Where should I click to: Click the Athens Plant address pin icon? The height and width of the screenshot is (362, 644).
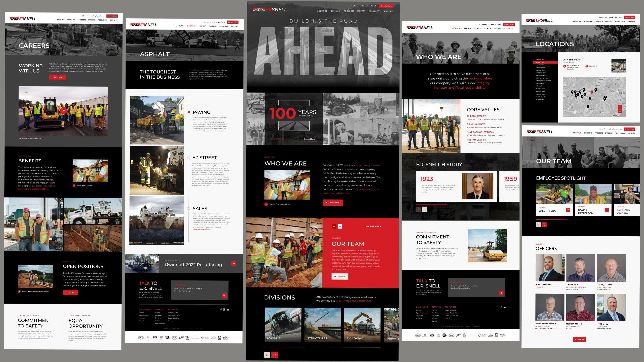point(565,66)
